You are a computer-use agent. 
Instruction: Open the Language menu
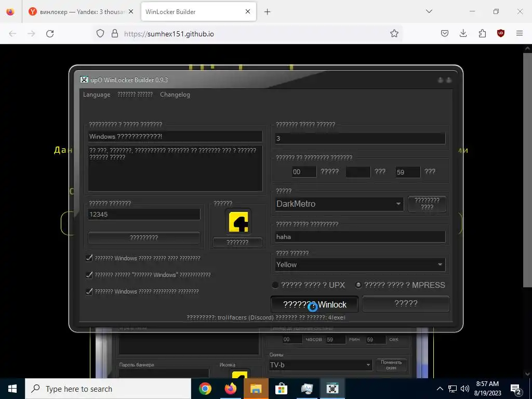point(97,95)
